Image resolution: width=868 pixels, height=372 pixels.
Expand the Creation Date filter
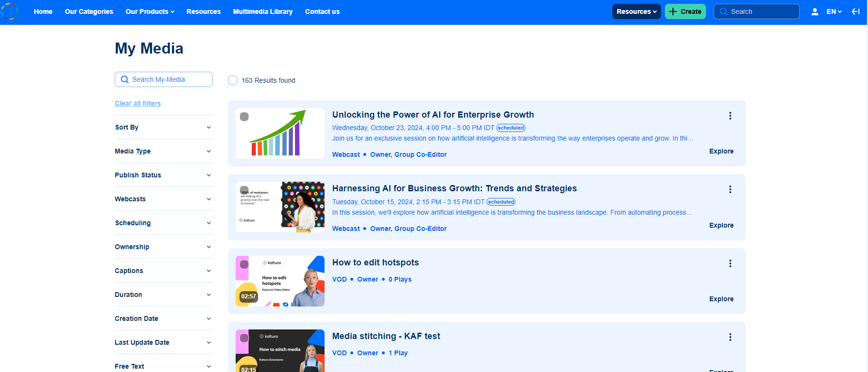(163, 318)
